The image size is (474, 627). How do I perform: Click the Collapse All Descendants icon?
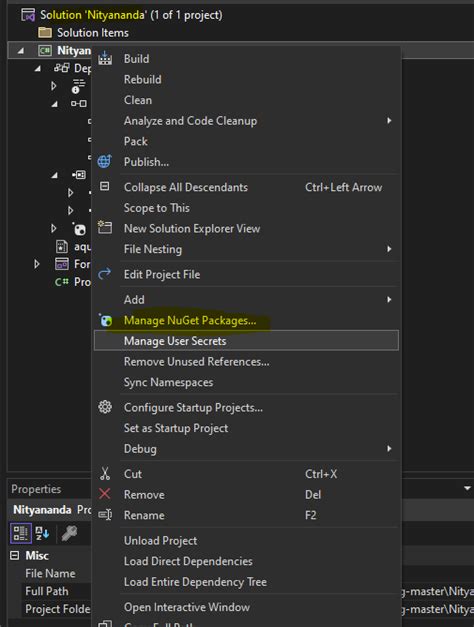pyautogui.click(x=104, y=186)
